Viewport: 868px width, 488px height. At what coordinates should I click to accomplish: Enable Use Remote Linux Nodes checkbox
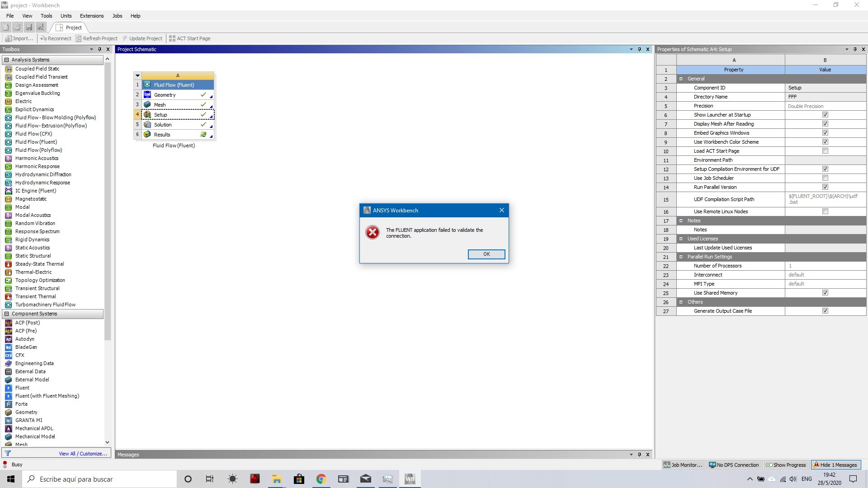825,211
